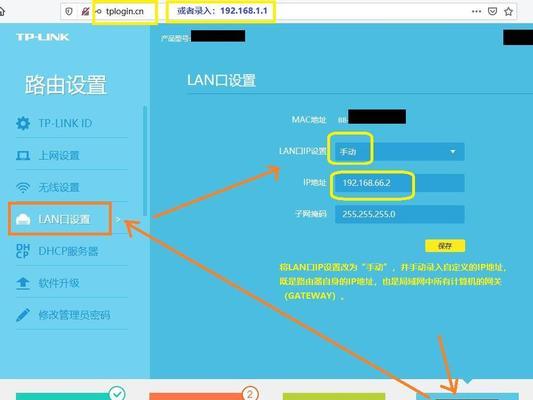The image size is (533, 400).
Task: Click the yellow 保存 button
Action: point(445,246)
